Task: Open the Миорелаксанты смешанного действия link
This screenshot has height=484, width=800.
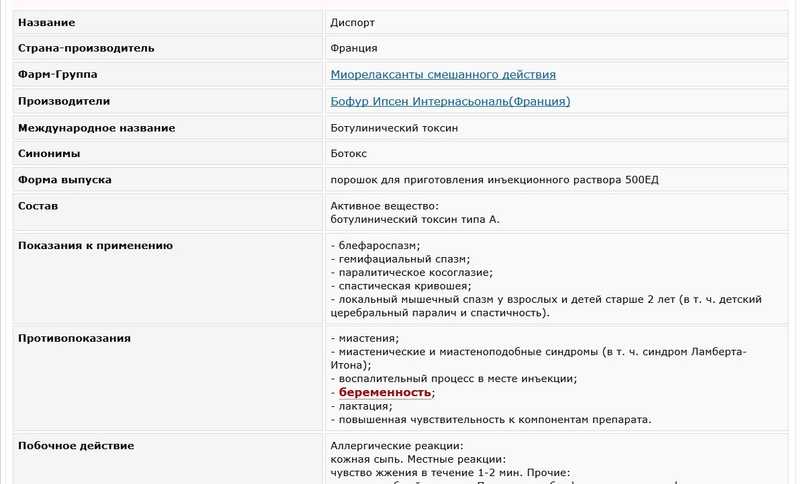Action: tap(443, 74)
